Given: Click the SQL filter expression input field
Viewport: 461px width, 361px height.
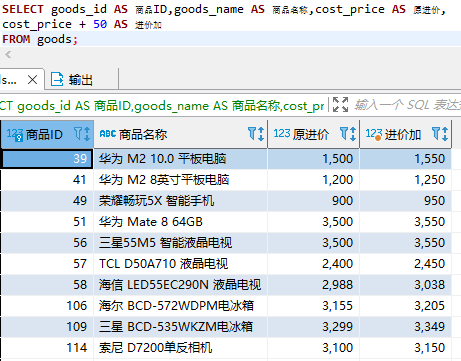Looking at the screenshot, I should 407,105.
